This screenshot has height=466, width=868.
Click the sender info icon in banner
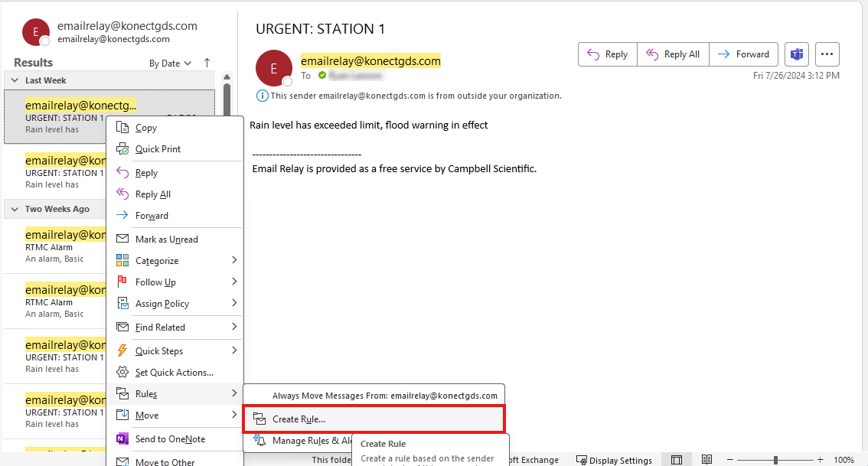click(263, 96)
